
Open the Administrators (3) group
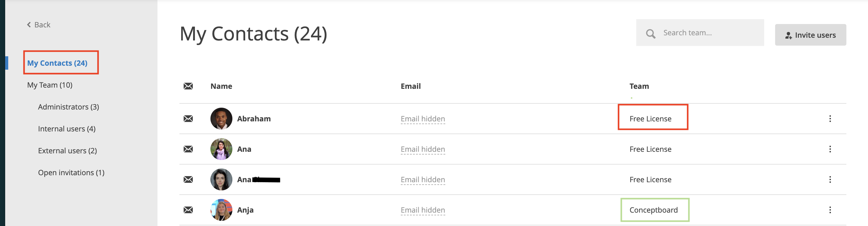pyautogui.click(x=69, y=106)
